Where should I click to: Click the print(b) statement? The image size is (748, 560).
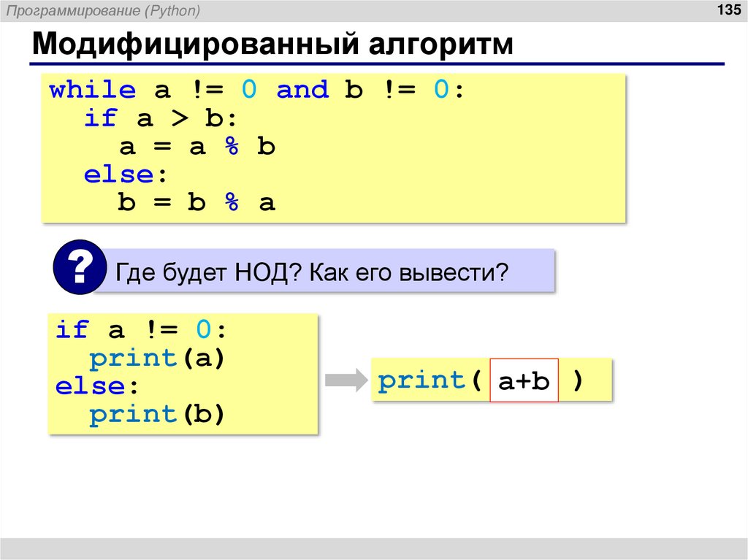tap(157, 413)
